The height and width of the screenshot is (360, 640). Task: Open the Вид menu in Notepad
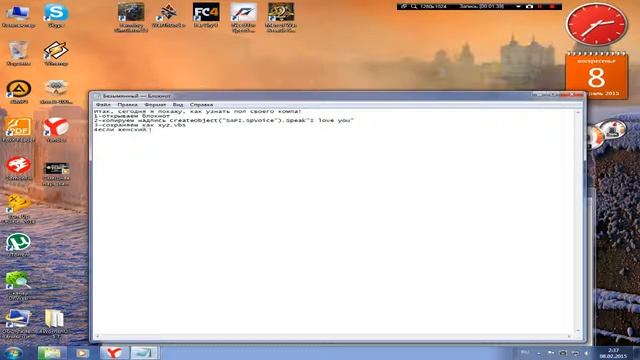pyautogui.click(x=178, y=105)
